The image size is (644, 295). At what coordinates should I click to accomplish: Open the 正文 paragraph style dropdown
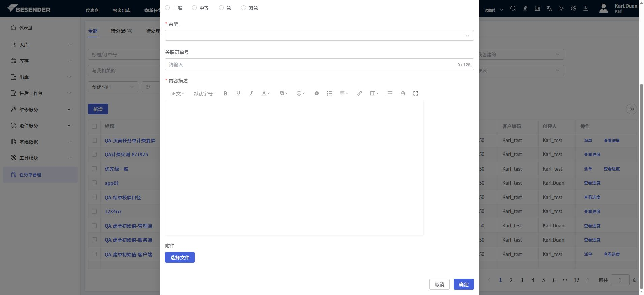click(178, 93)
